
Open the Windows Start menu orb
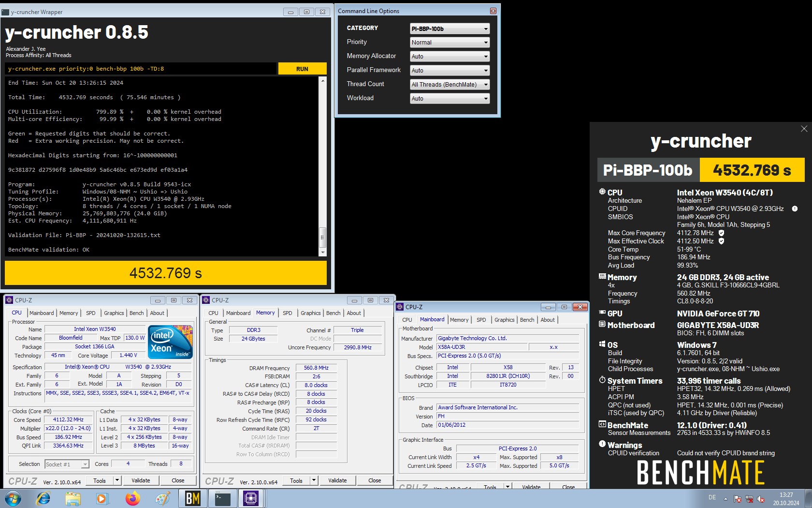(x=13, y=498)
